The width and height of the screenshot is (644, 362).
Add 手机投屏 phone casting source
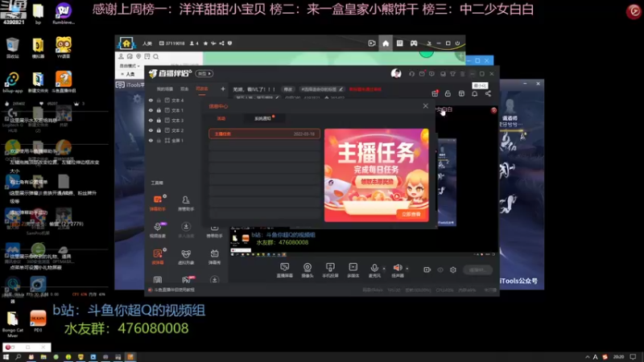[330, 270]
